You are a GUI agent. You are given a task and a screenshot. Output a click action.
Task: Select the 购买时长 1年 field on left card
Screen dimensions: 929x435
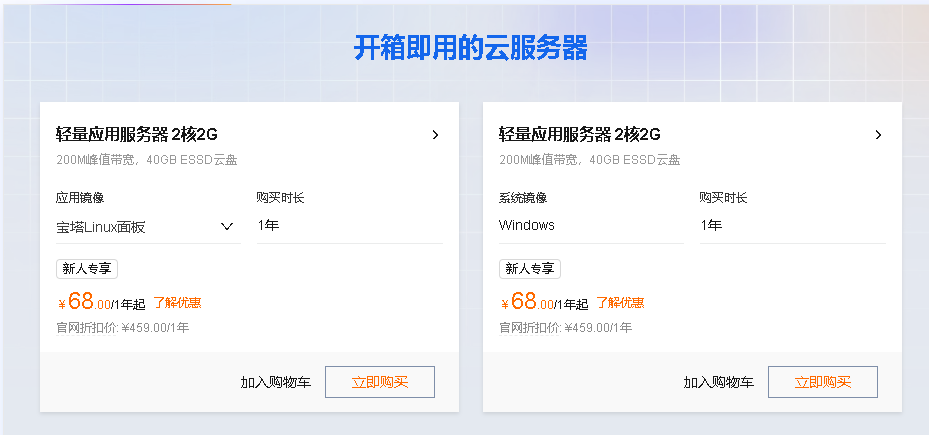pyautogui.click(x=349, y=226)
